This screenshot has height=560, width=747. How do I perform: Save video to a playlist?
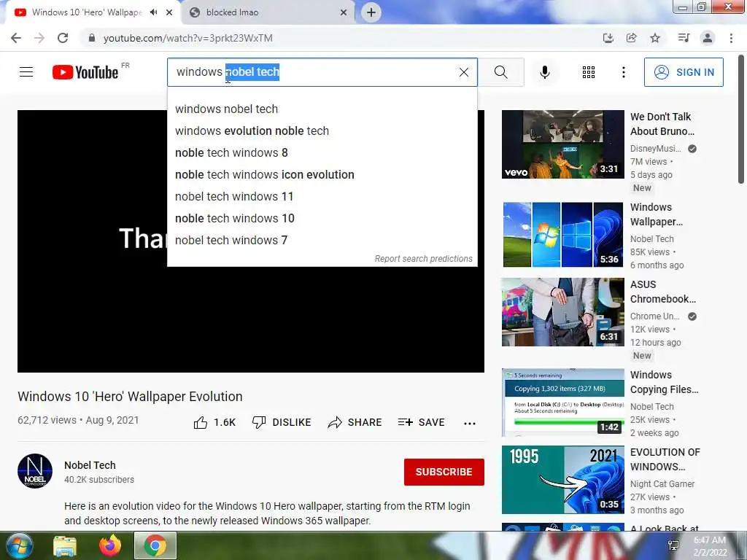point(421,422)
